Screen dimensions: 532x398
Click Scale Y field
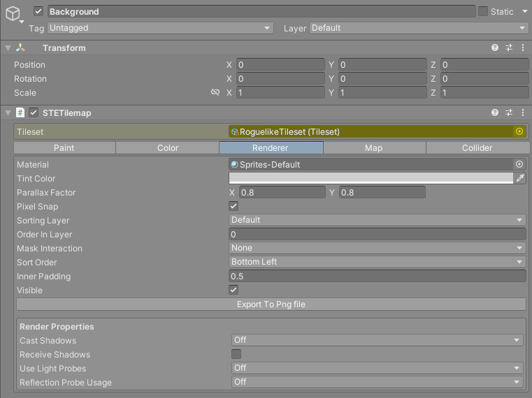click(x=382, y=93)
